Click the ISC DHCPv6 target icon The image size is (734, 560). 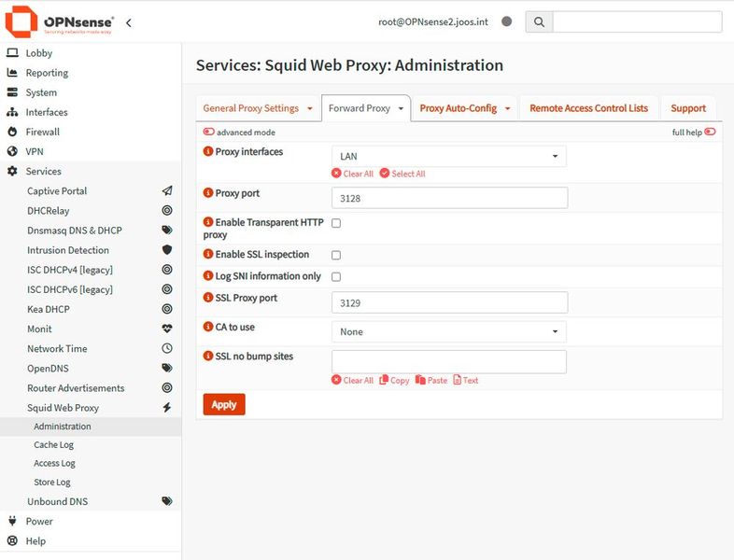[x=167, y=289]
